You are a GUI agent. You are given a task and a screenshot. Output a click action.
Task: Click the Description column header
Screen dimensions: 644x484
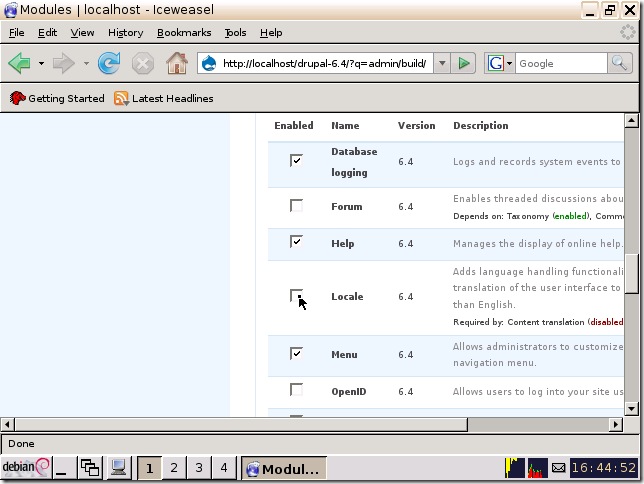click(481, 125)
